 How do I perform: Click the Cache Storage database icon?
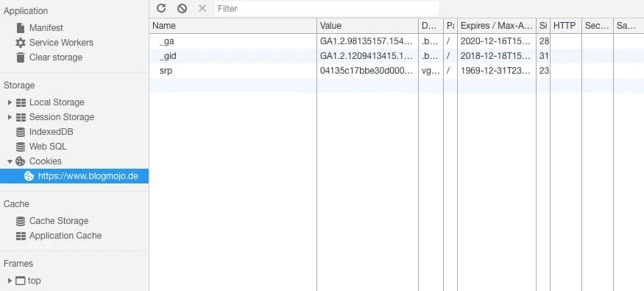20,221
